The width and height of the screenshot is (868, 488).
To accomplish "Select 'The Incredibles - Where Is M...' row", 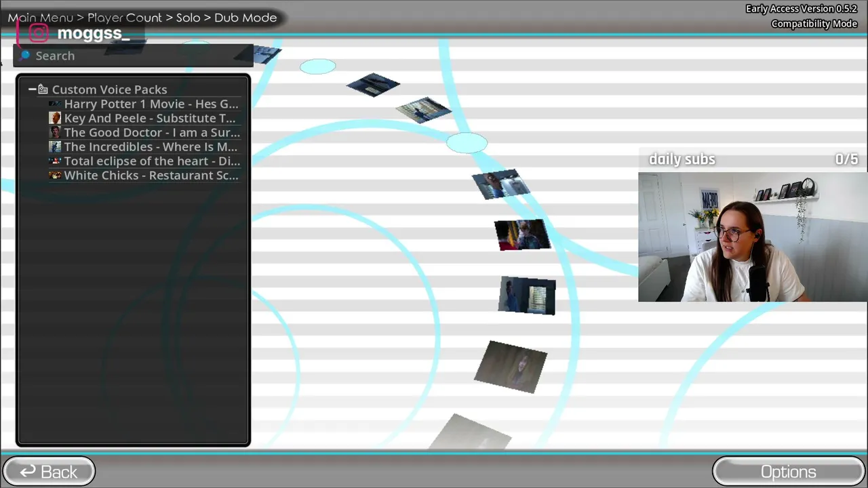I will 144,146.
